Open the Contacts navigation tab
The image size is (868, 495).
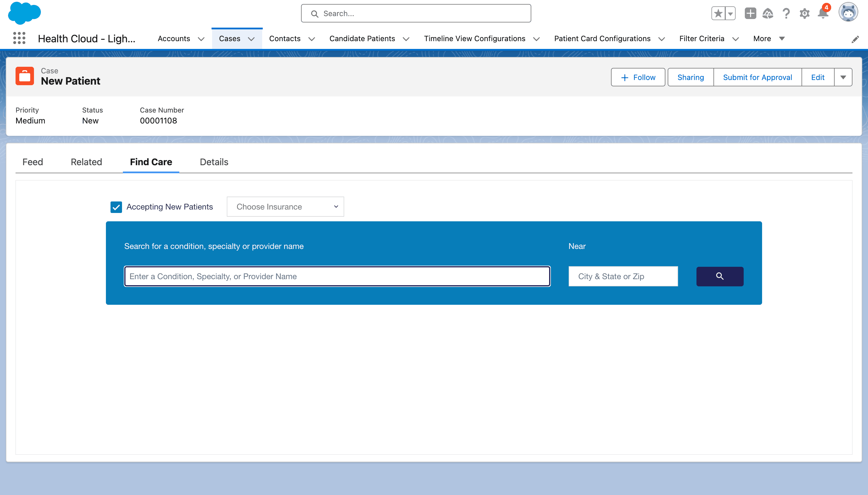[285, 38]
